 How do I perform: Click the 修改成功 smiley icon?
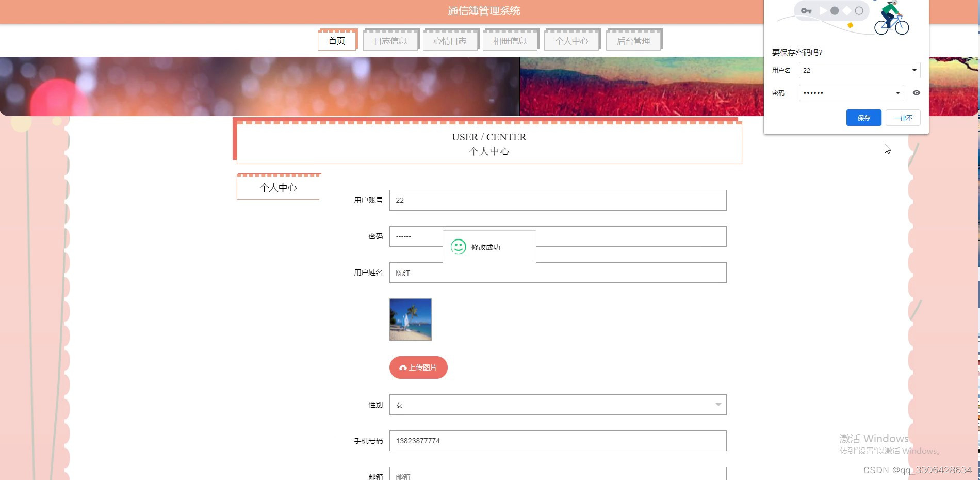459,247
